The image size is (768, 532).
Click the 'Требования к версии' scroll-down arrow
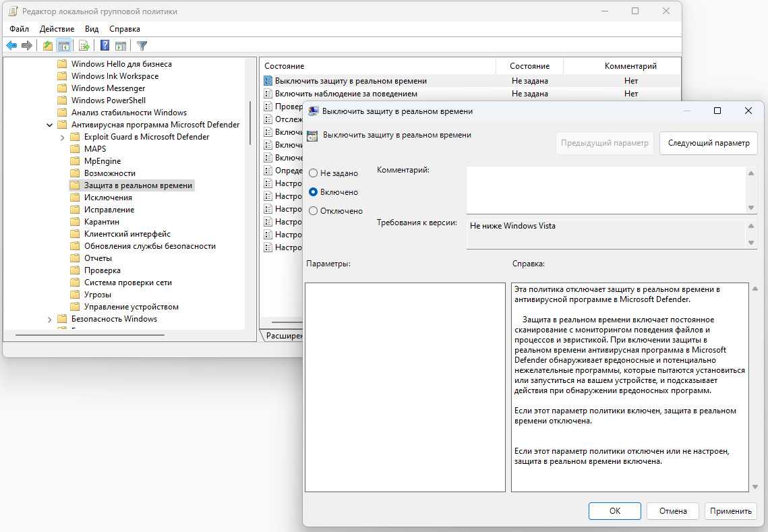tap(751, 243)
